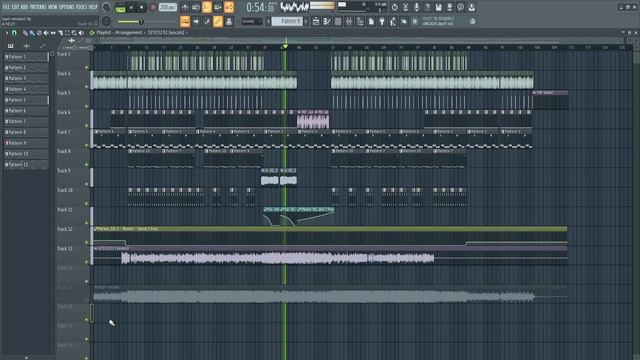The width and height of the screenshot is (640, 360).
Task: Toggle the orange countdown before recording button
Action: point(207,7)
